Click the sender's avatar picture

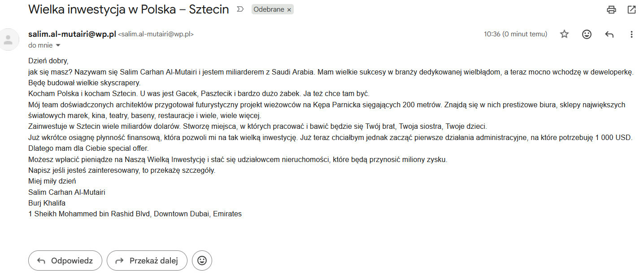point(8,39)
